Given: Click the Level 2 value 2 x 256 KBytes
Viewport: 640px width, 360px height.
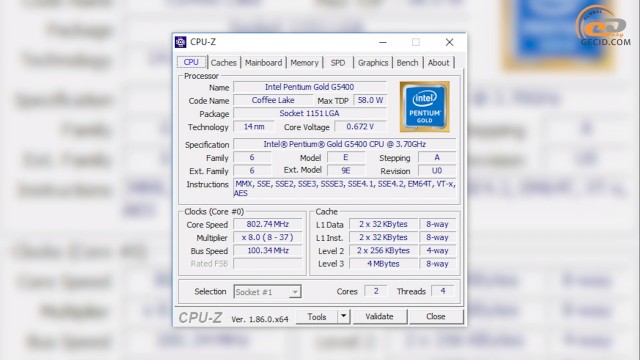Looking at the screenshot, I should [x=383, y=250].
